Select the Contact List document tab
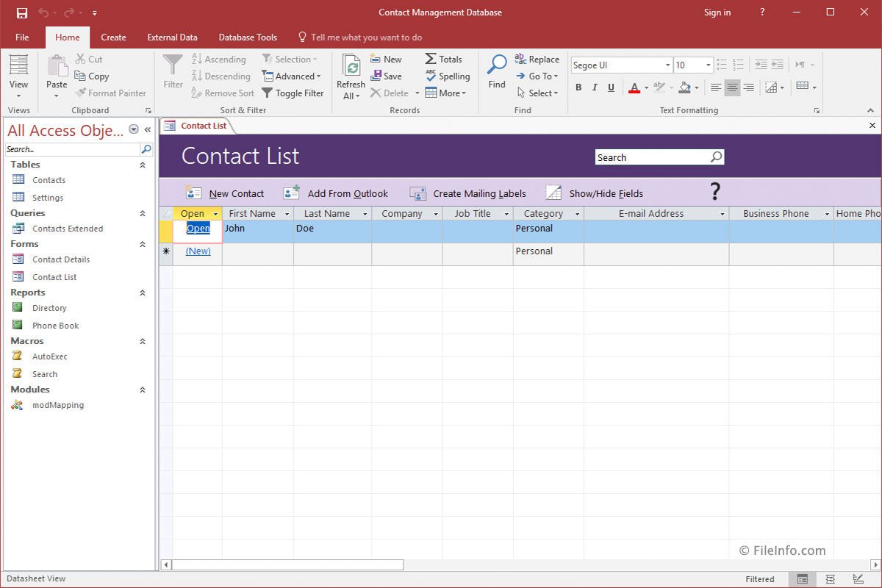The image size is (882, 588). click(203, 125)
